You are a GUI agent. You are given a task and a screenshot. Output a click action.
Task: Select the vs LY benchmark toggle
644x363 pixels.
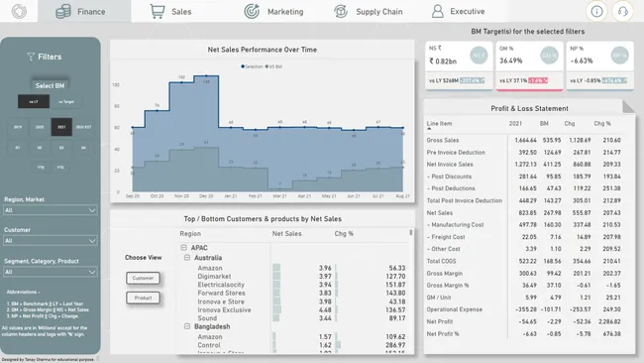point(34,101)
